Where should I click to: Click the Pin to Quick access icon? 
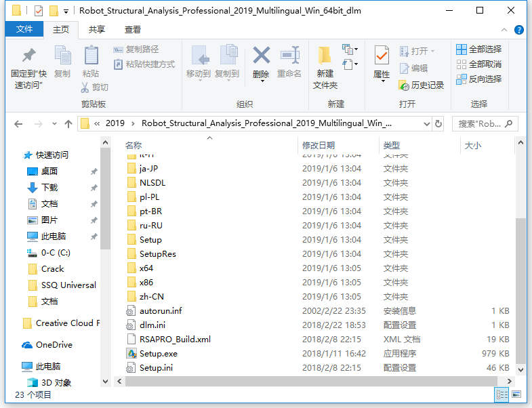(28, 56)
